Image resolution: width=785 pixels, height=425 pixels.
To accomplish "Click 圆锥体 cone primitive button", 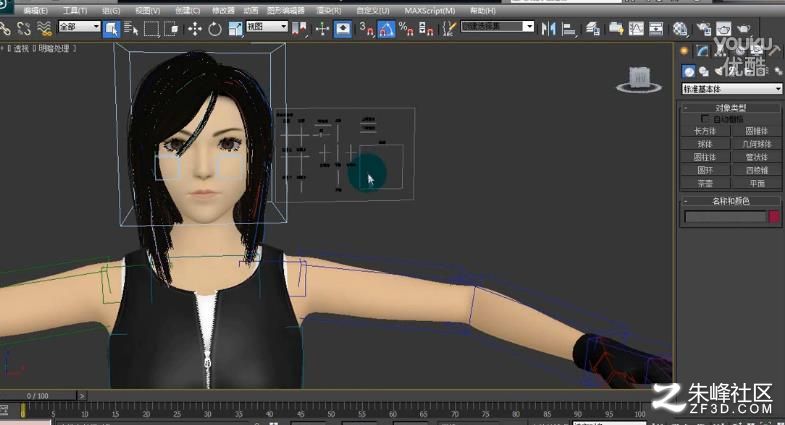I will (756, 131).
